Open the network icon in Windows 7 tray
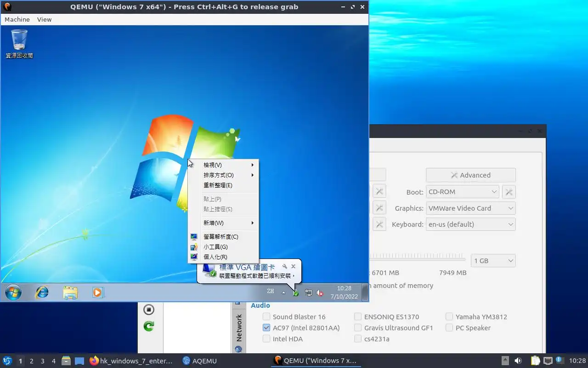Screen dimensions: 588x368 309,293
